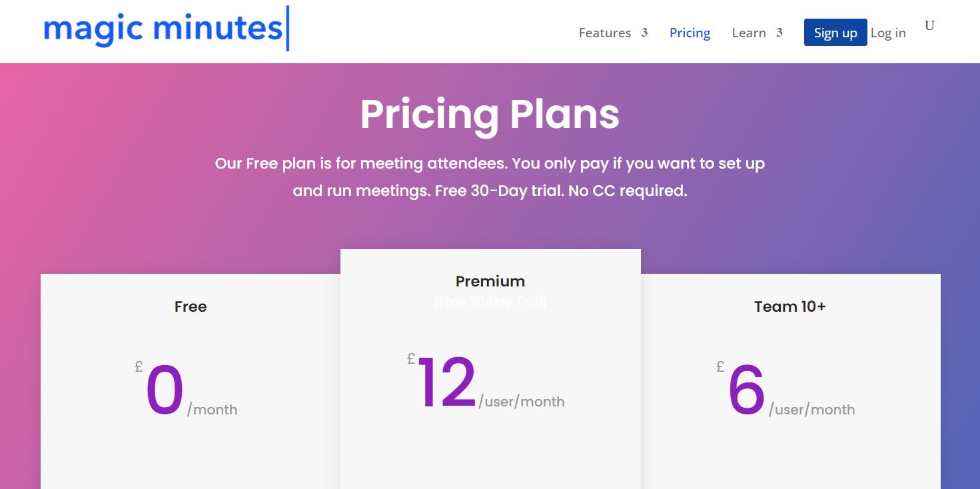Click the faint Free 30-Day Trial subtitle
The height and width of the screenshot is (489, 980).
tap(490, 302)
